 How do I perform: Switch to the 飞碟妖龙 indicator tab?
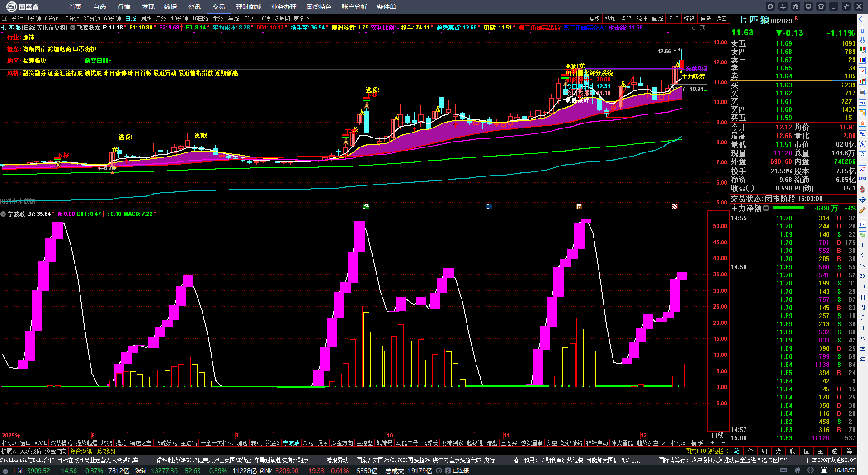coord(166,443)
